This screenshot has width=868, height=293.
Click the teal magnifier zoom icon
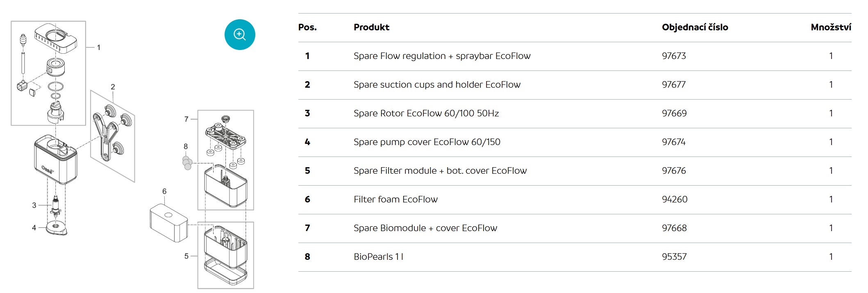click(240, 34)
